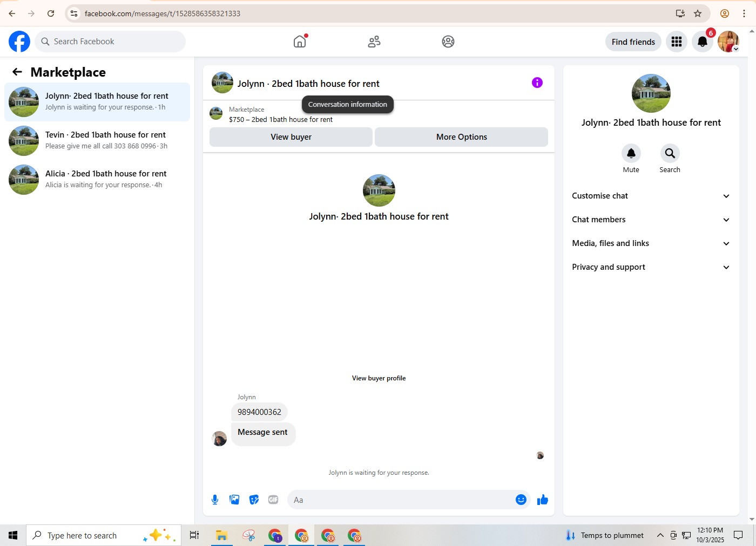This screenshot has width=756, height=546.
Task: Click the purple Conversation information icon
Action: click(537, 83)
